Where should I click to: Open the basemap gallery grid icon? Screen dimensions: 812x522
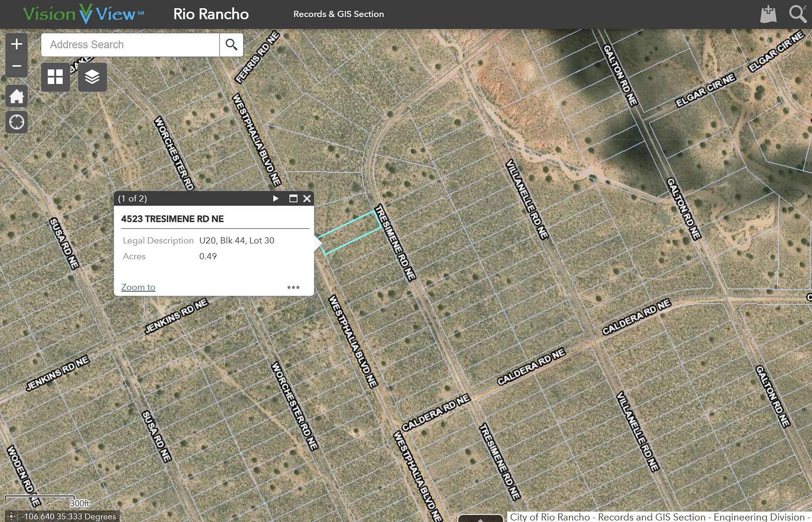click(55, 77)
